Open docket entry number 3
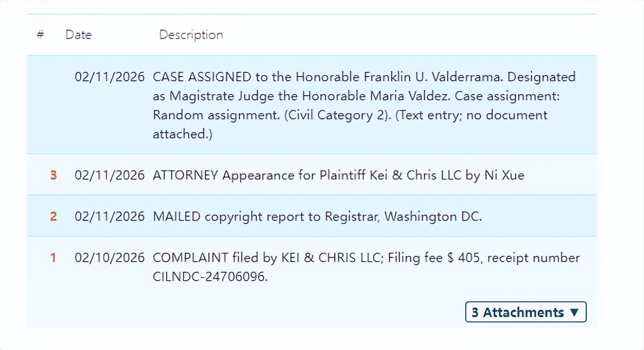The image size is (644, 350). [x=53, y=175]
